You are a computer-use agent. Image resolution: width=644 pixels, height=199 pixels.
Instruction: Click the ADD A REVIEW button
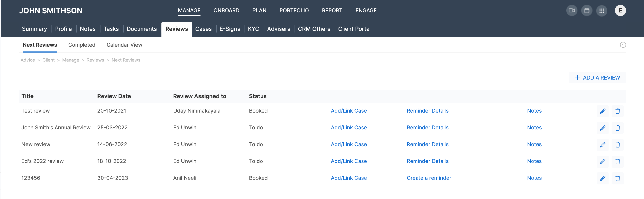(x=597, y=78)
